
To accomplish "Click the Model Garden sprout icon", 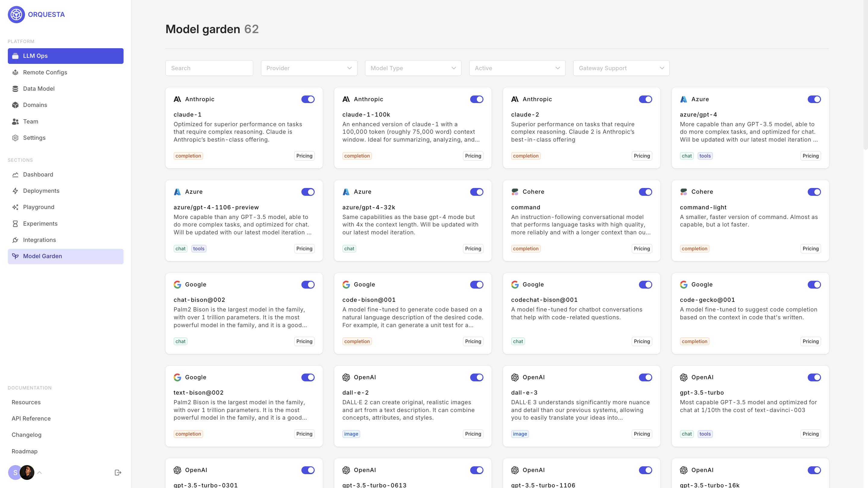I will pyautogui.click(x=15, y=256).
